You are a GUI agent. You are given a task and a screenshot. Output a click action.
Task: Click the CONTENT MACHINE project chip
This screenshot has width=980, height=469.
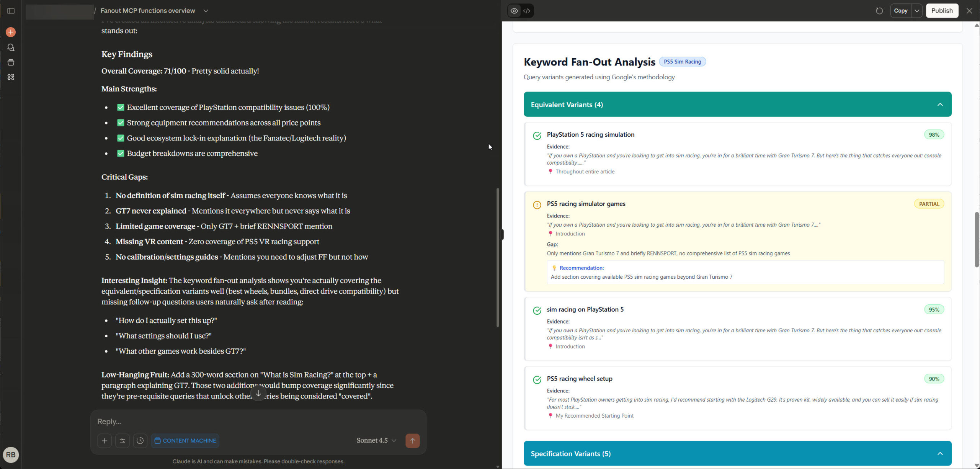(x=185, y=441)
